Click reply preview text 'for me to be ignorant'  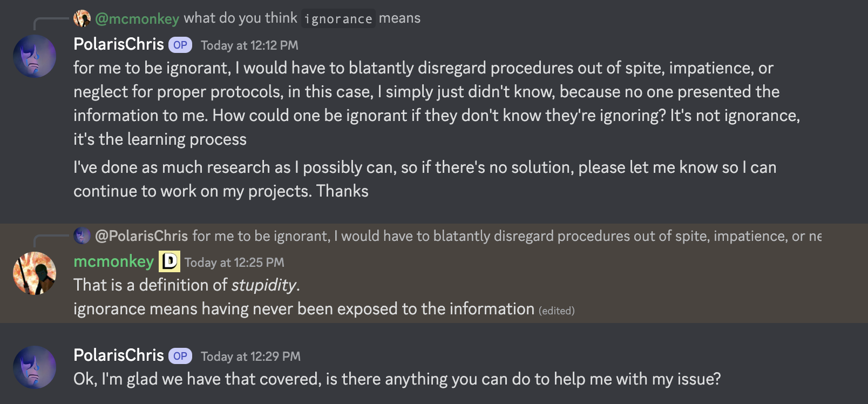click(x=260, y=236)
